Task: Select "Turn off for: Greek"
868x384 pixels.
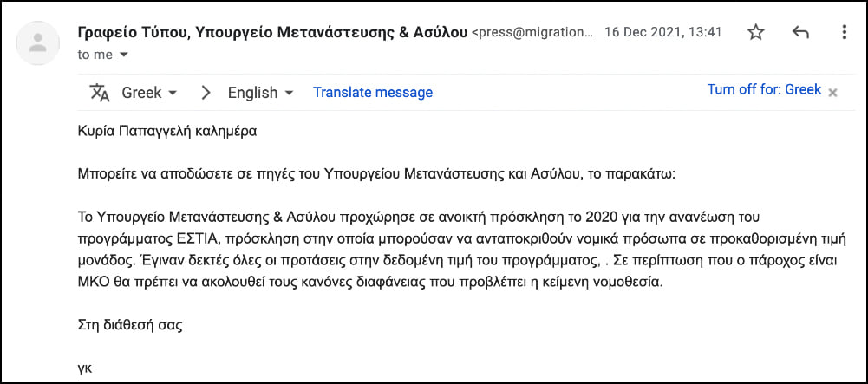Action: (x=764, y=89)
